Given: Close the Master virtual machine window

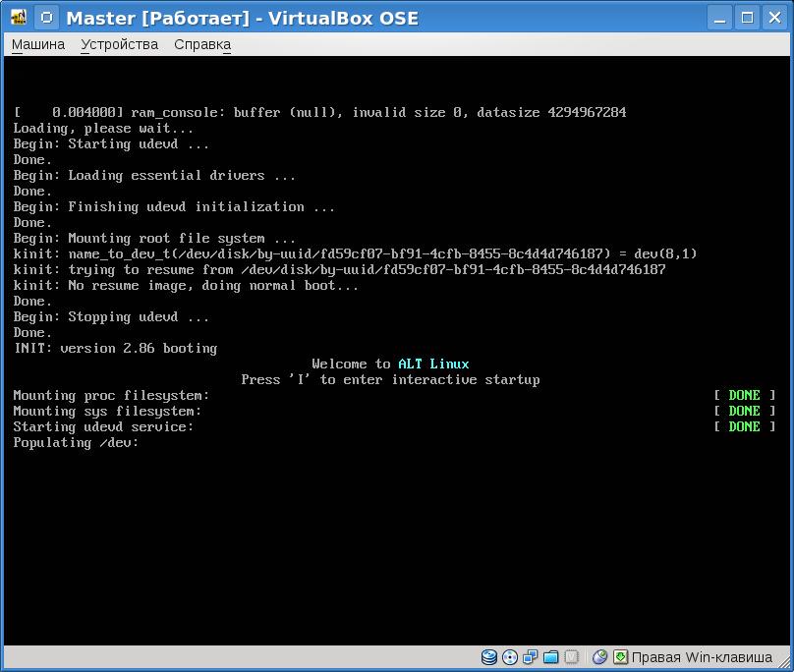Looking at the screenshot, I should [772, 18].
